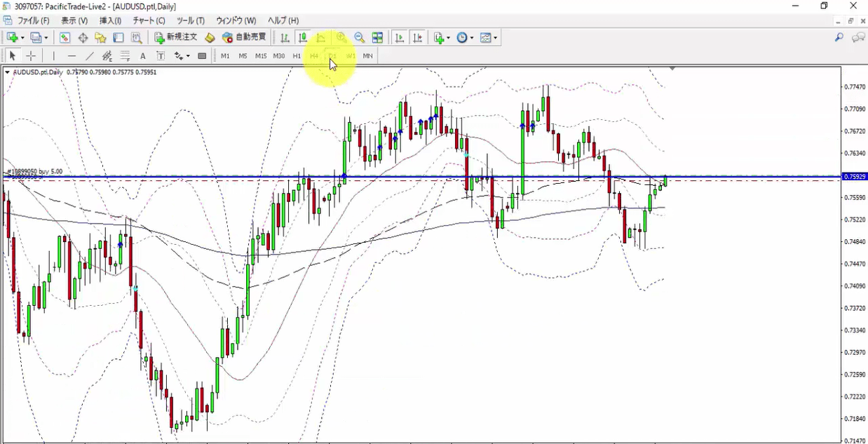
Task: Launch MetaEditor via the yellow book icon
Action: click(x=210, y=37)
